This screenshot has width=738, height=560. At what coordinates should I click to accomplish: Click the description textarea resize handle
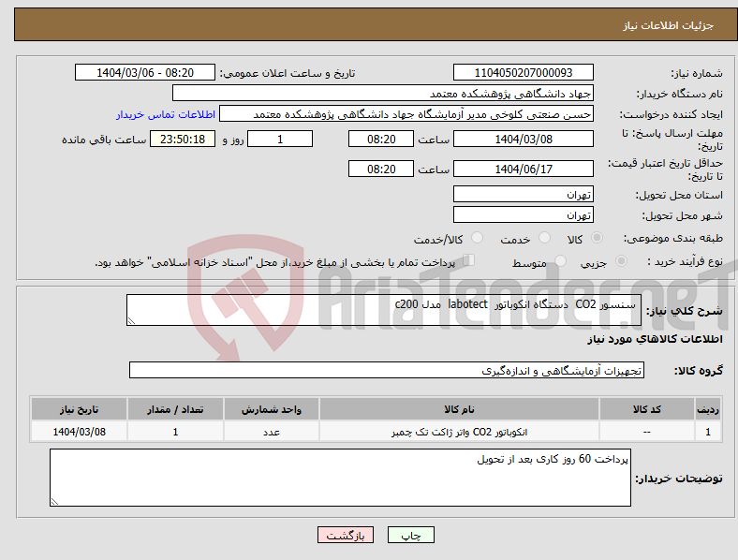point(131,321)
